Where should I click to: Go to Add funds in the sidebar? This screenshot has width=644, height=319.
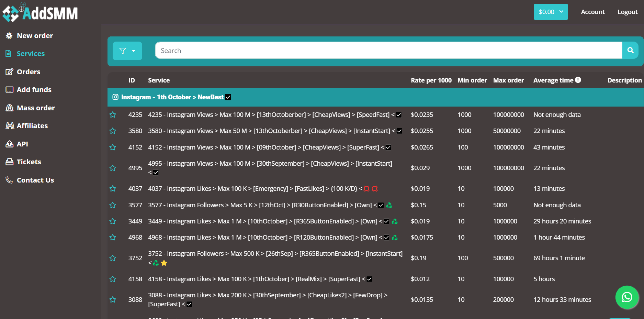[x=34, y=90]
